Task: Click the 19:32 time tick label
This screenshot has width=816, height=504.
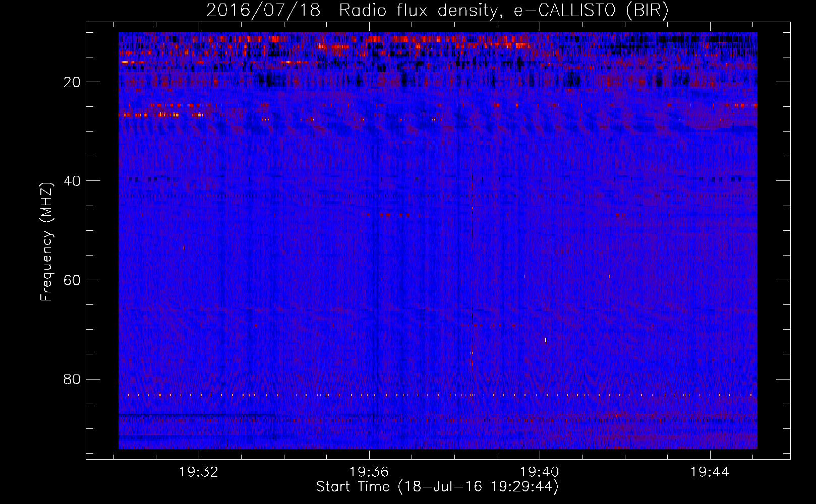Action: 199,472
